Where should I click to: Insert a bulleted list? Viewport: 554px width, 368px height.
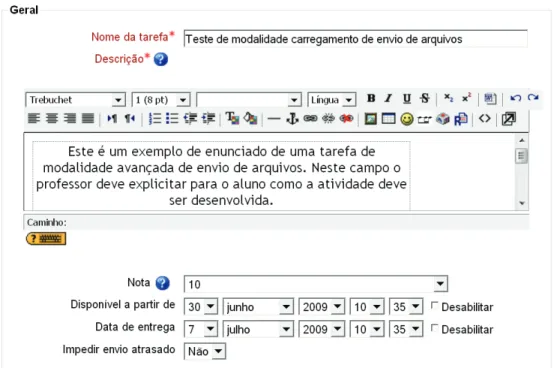coord(172,119)
